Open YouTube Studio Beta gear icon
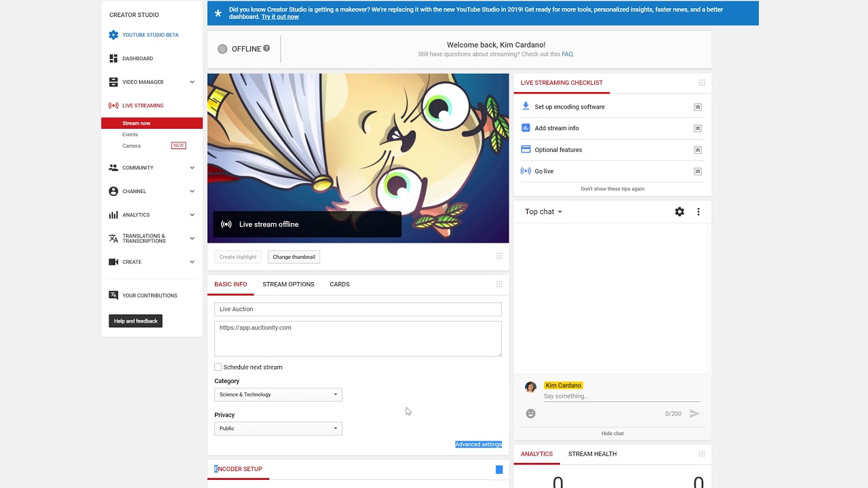 [113, 35]
